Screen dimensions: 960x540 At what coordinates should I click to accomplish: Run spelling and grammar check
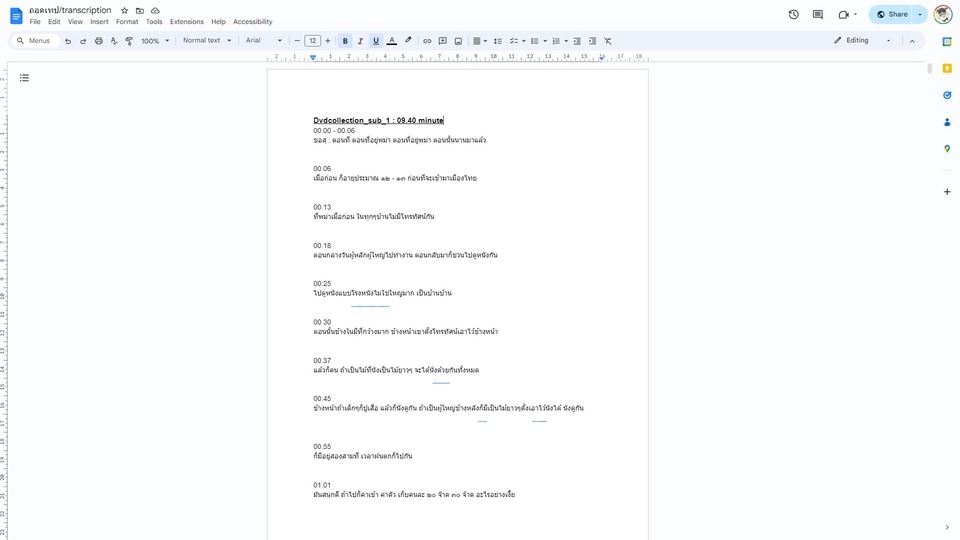(114, 41)
